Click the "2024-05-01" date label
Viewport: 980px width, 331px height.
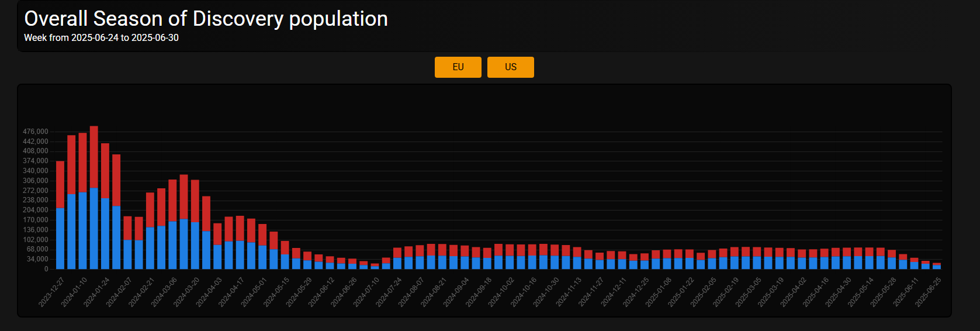pyautogui.click(x=254, y=292)
